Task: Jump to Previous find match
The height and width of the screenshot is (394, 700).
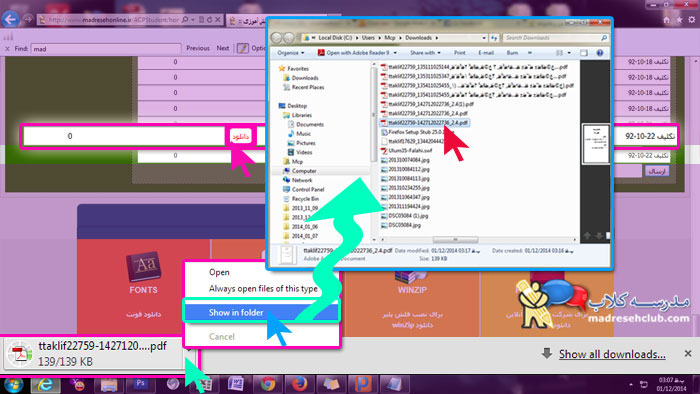Action: [x=198, y=48]
